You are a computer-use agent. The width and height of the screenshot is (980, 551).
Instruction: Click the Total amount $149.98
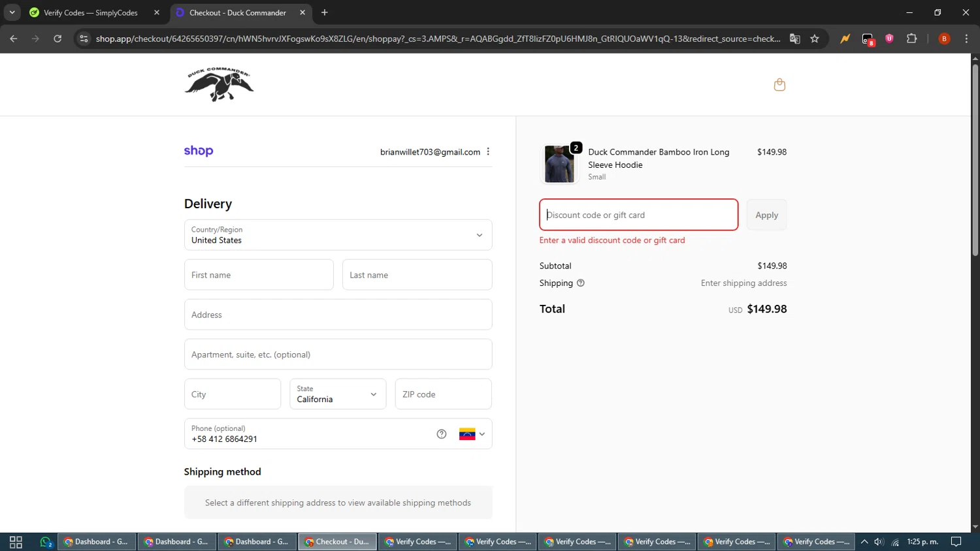click(766, 309)
